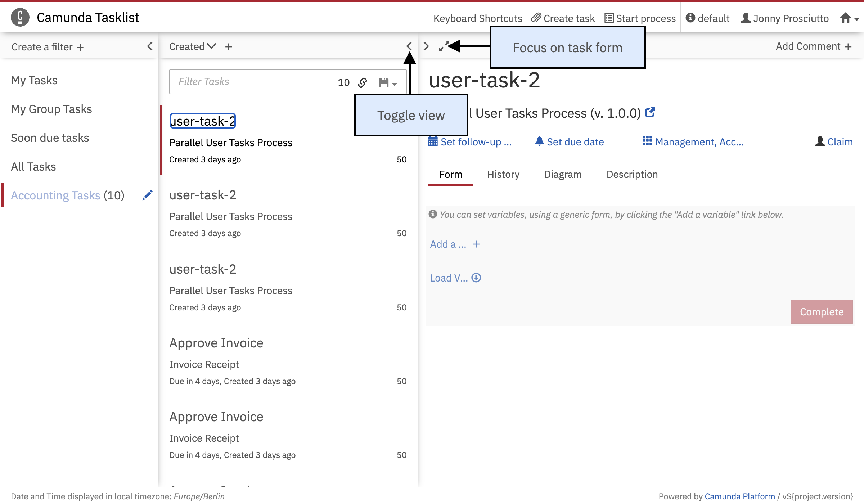The image size is (864, 504).
Task: Edit Accounting Tasks filter with pencil icon
Action: (x=148, y=195)
